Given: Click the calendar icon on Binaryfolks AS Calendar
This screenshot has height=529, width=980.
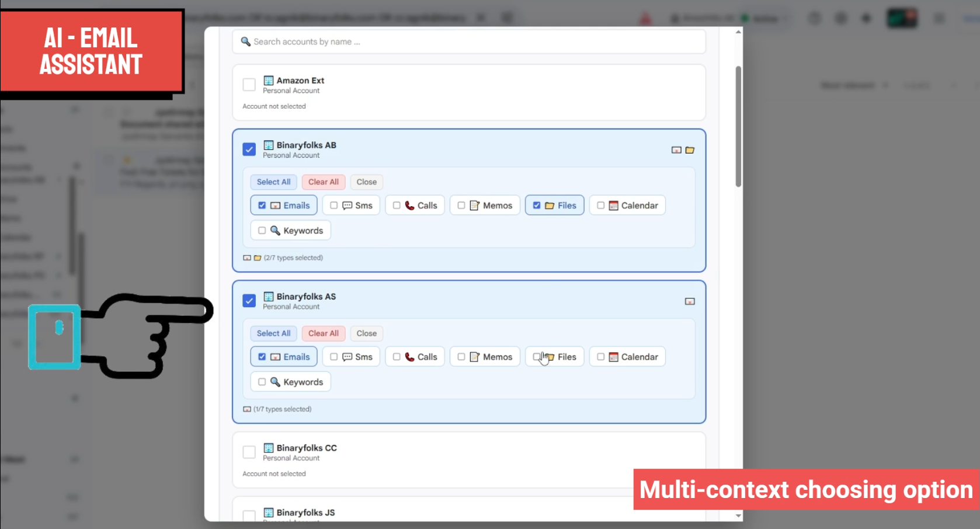Looking at the screenshot, I should (x=613, y=357).
